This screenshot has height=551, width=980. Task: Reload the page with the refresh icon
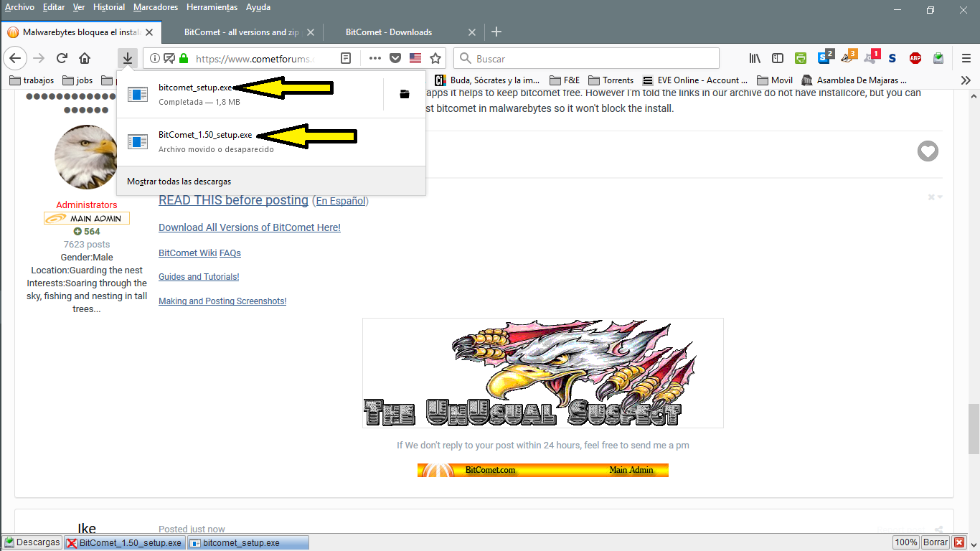(62, 58)
